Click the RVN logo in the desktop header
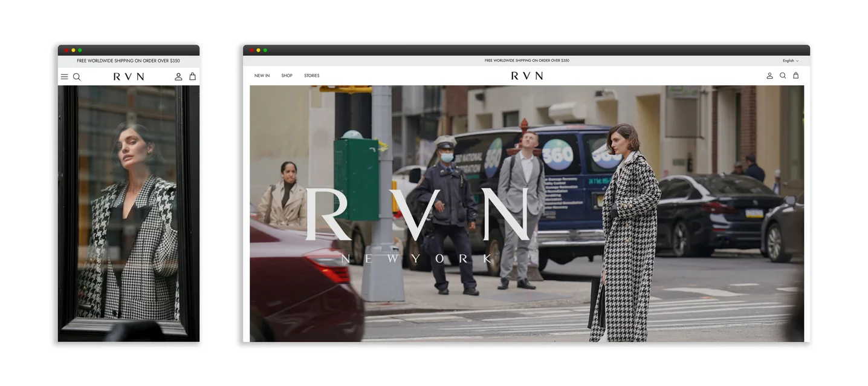 tap(526, 76)
